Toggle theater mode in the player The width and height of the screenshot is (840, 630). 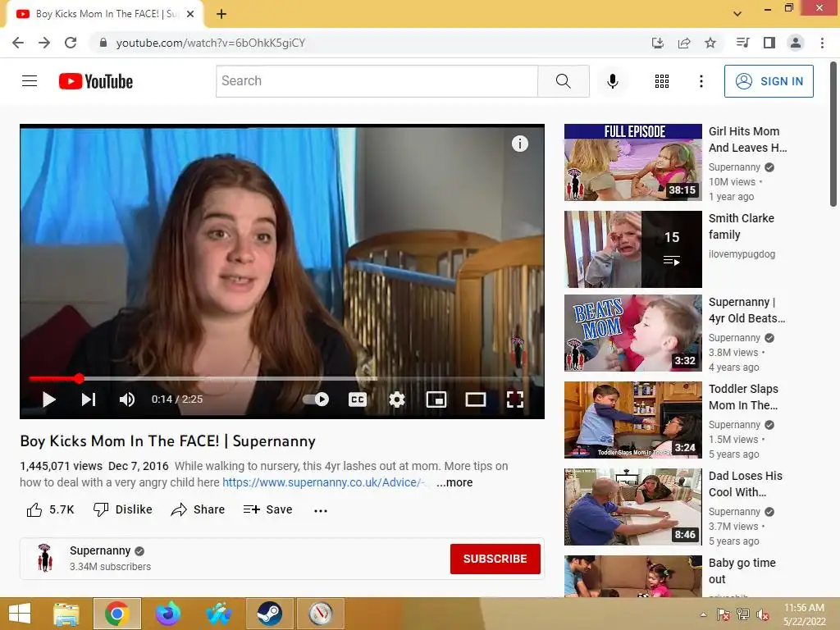[x=475, y=399]
